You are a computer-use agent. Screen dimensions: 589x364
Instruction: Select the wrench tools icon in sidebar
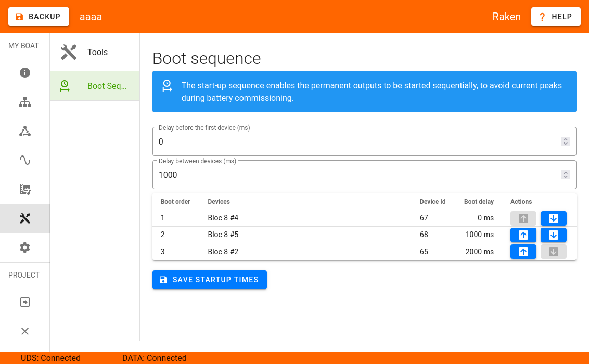25,218
